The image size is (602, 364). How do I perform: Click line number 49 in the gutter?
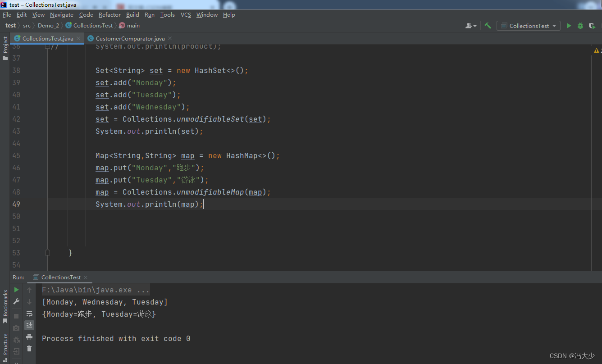pos(16,204)
